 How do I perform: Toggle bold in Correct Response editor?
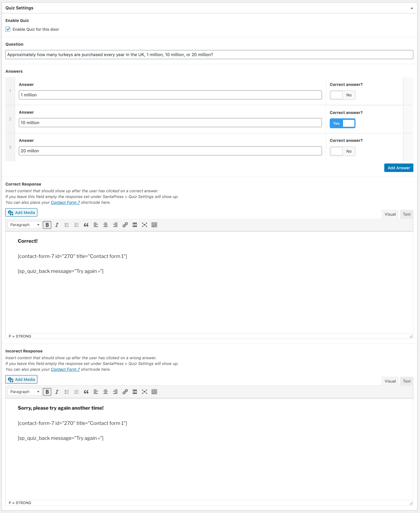[x=47, y=225]
